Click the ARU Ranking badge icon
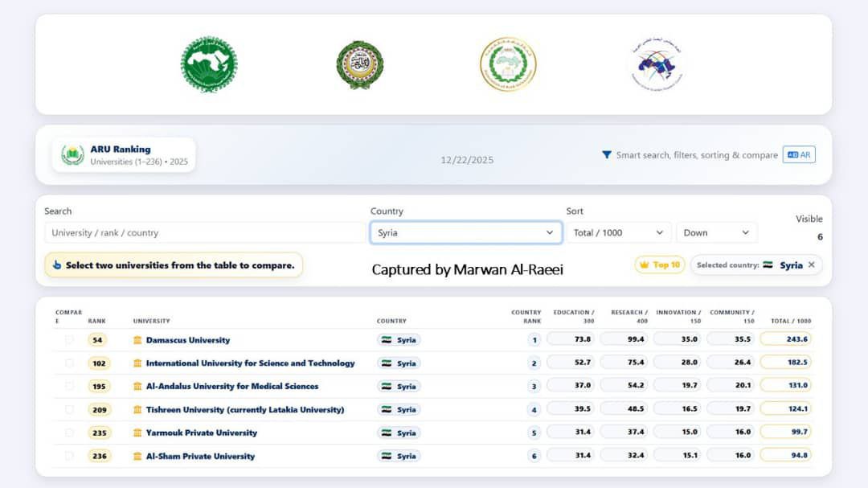 [73, 155]
